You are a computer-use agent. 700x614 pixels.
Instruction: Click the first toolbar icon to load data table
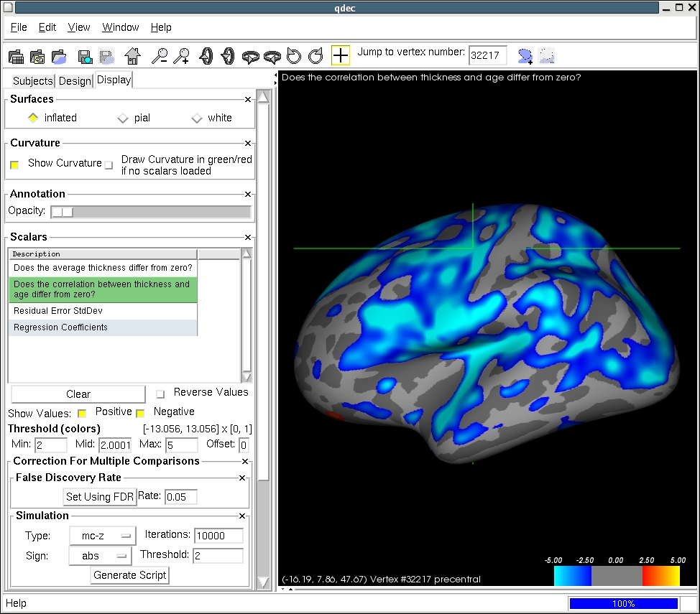point(16,56)
